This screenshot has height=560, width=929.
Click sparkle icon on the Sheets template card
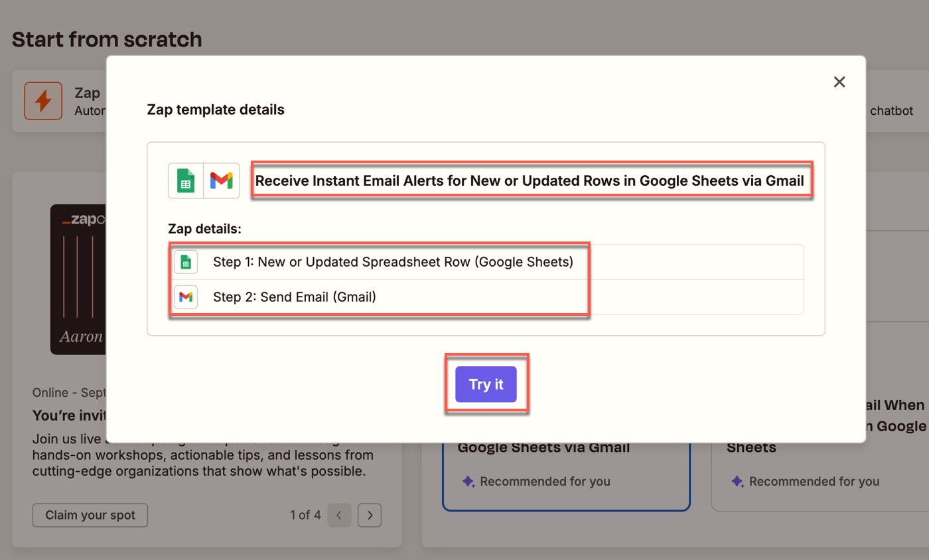(x=737, y=482)
